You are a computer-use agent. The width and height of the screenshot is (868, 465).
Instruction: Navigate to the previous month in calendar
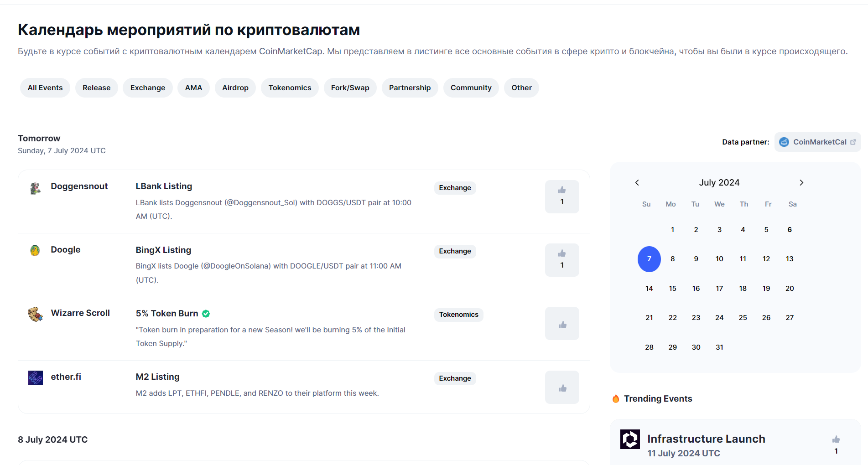637,182
